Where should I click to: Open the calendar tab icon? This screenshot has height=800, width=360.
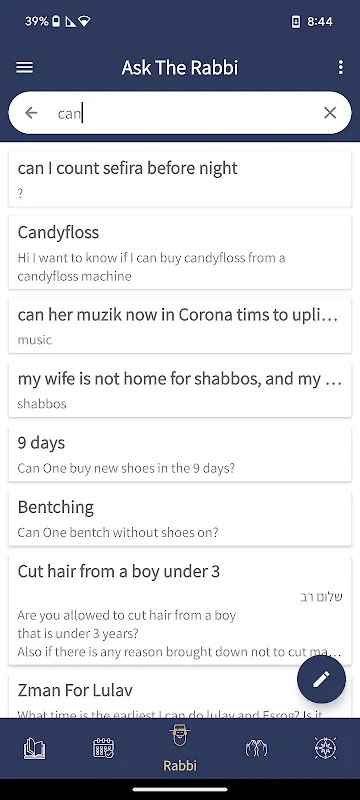coord(104,748)
